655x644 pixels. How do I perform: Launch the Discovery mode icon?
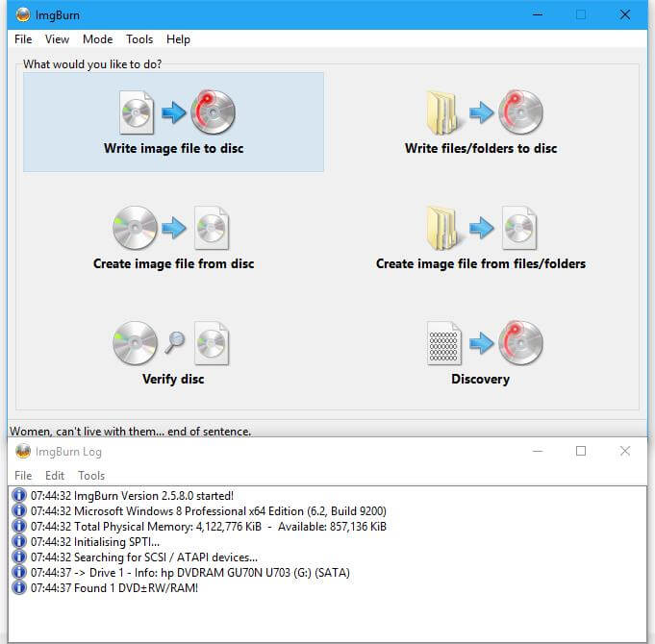click(x=485, y=343)
